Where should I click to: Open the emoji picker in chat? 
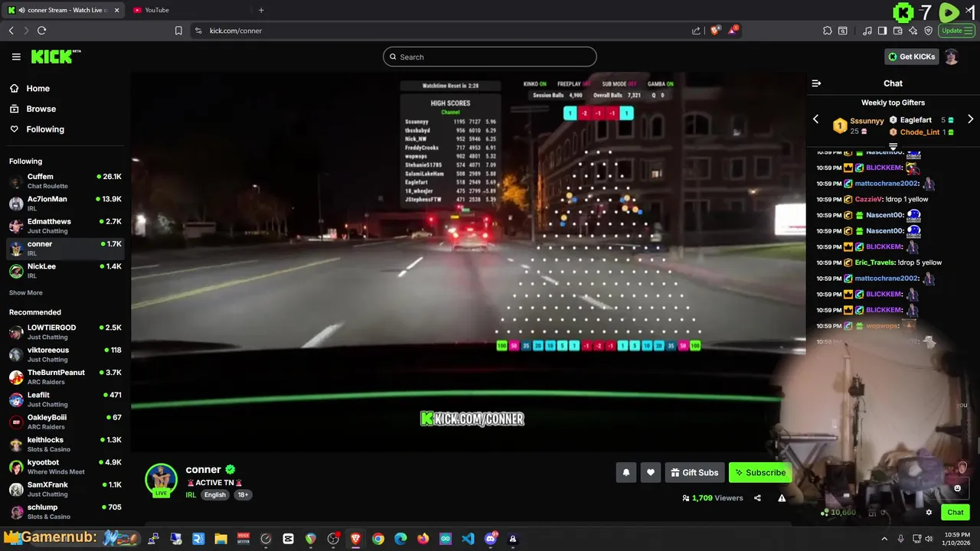(957, 488)
